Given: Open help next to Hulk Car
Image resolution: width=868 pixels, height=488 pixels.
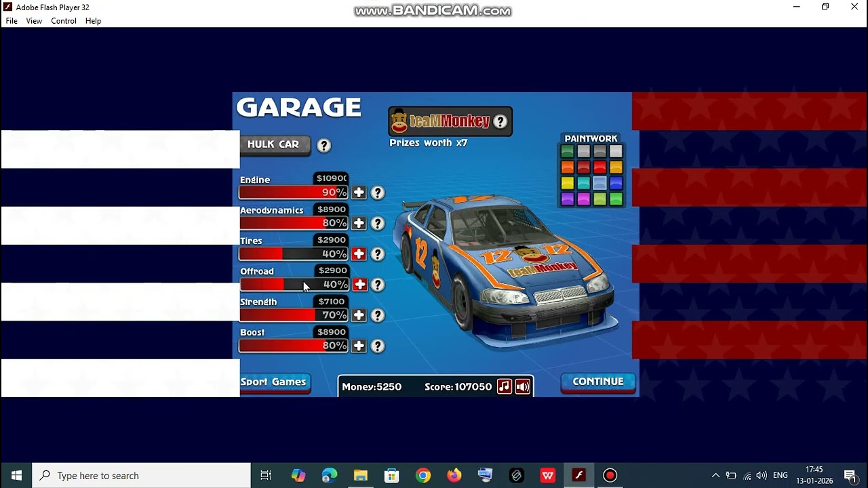Looking at the screenshot, I should click(x=324, y=145).
